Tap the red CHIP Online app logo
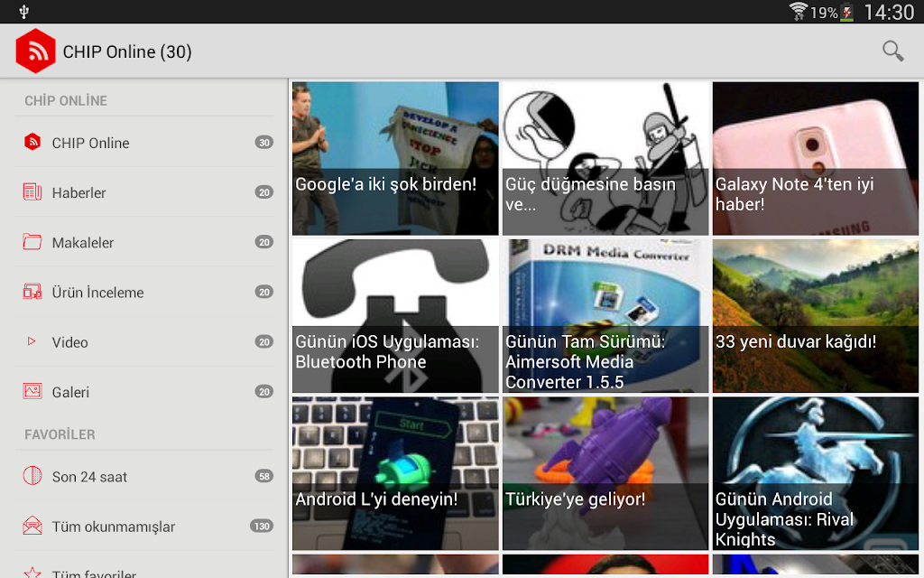Image resolution: width=924 pixels, height=578 pixels. [35, 51]
